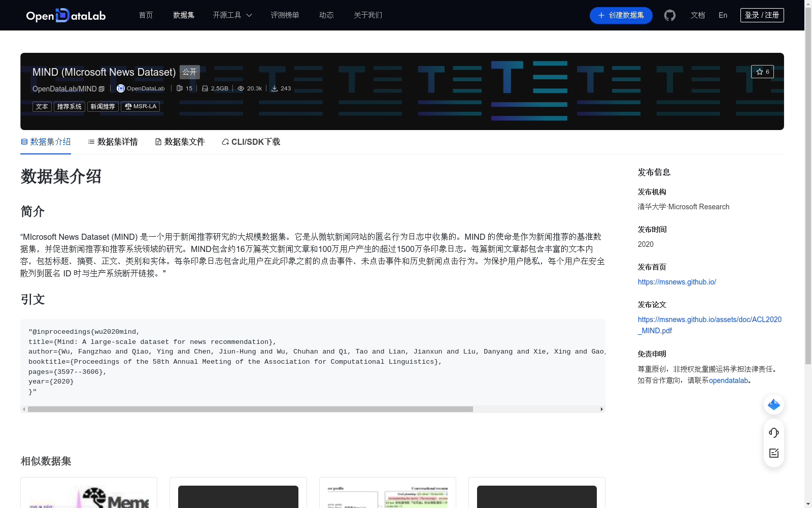The image size is (812, 508).
Task: Open the ACL2020_MIND.pdf paper link
Action: (709, 325)
